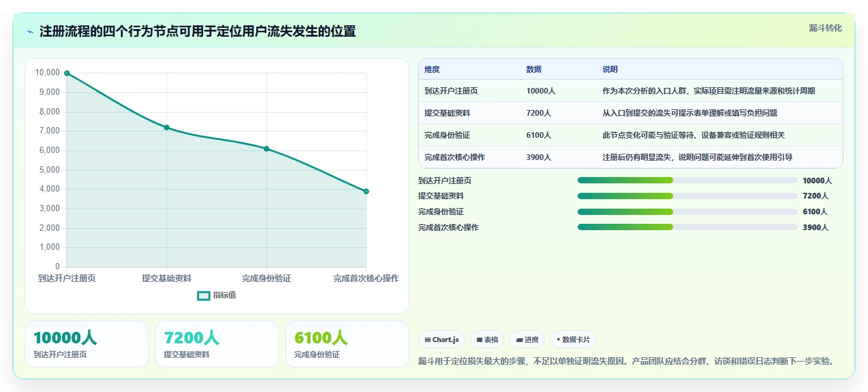Click the progress bar for 到达开户注册页
868x392 pixels.
coord(688,180)
